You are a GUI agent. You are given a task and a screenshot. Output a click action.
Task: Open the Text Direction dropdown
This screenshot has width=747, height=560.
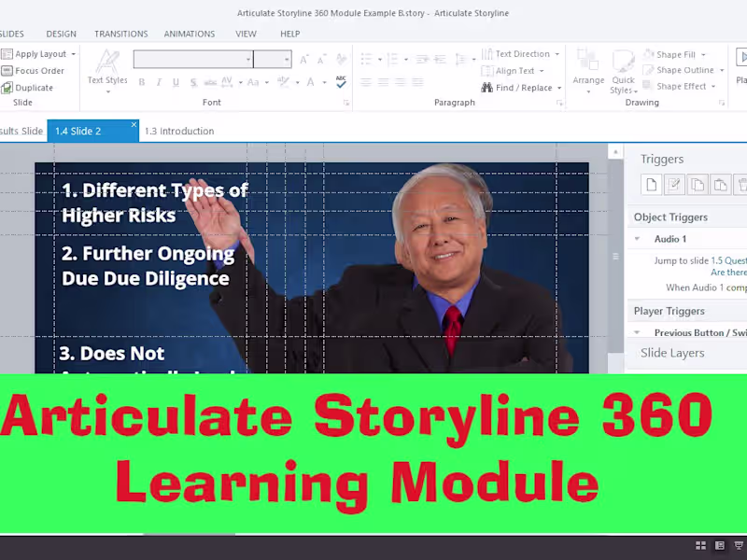pyautogui.click(x=520, y=54)
